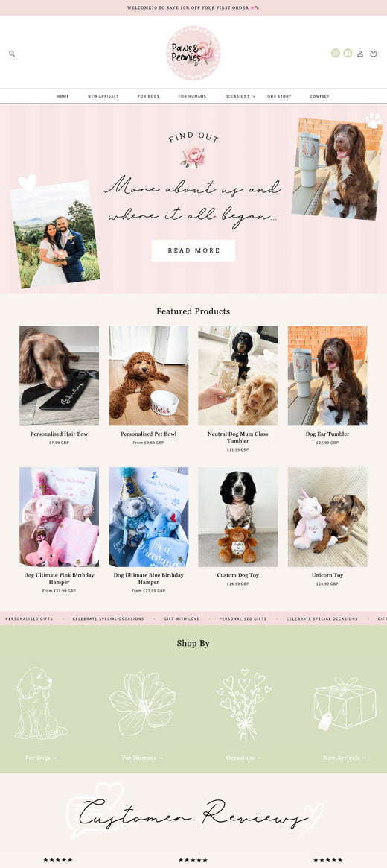Open the shopping cart icon
Viewport: 387px width, 868px height.
pos(373,54)
